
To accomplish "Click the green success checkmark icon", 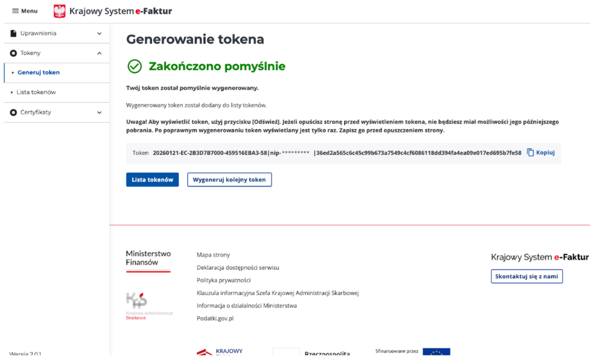I will (x=135, y=66).
